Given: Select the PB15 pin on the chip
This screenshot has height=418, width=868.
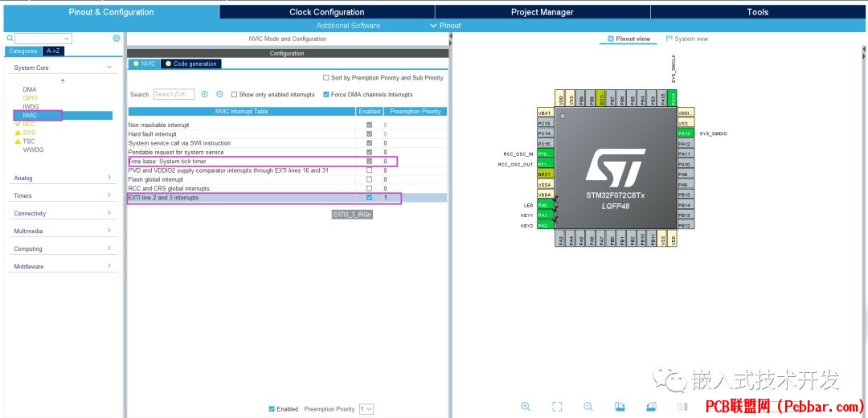Looking at the screenshot, I should (686, 195).
